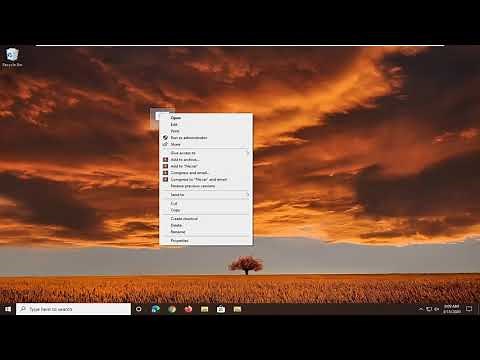Choose Delete in the context menu
The width and height of the screenshot is (480, 360).
(x=206, y=225)
